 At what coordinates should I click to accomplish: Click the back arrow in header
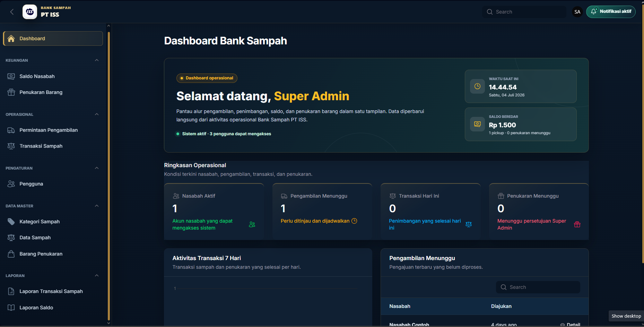(12, 12)
